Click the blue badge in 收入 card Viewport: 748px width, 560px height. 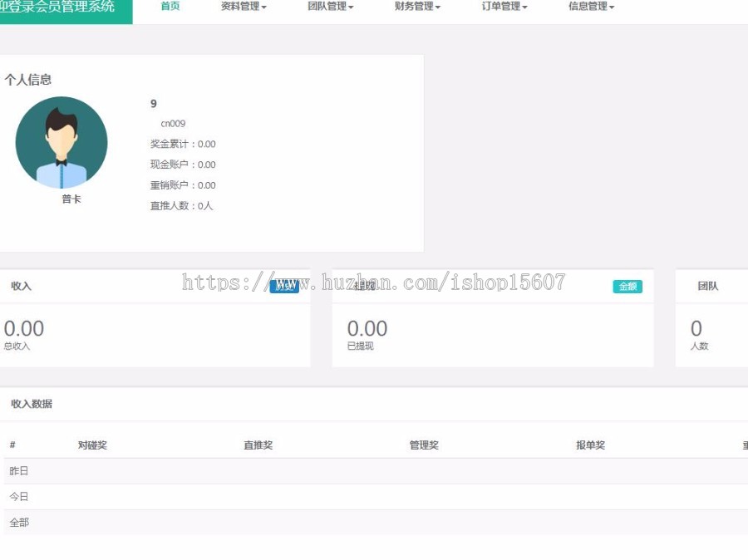point(284,286)
